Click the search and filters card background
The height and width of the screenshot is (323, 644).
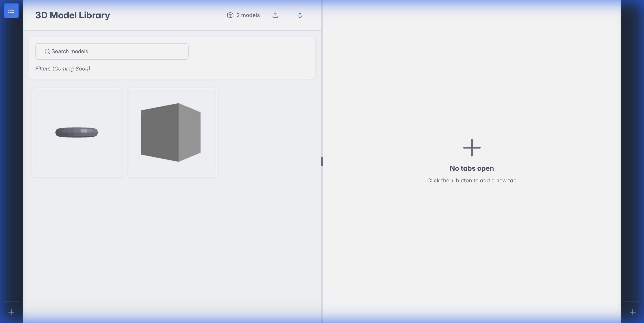[250, 57]
